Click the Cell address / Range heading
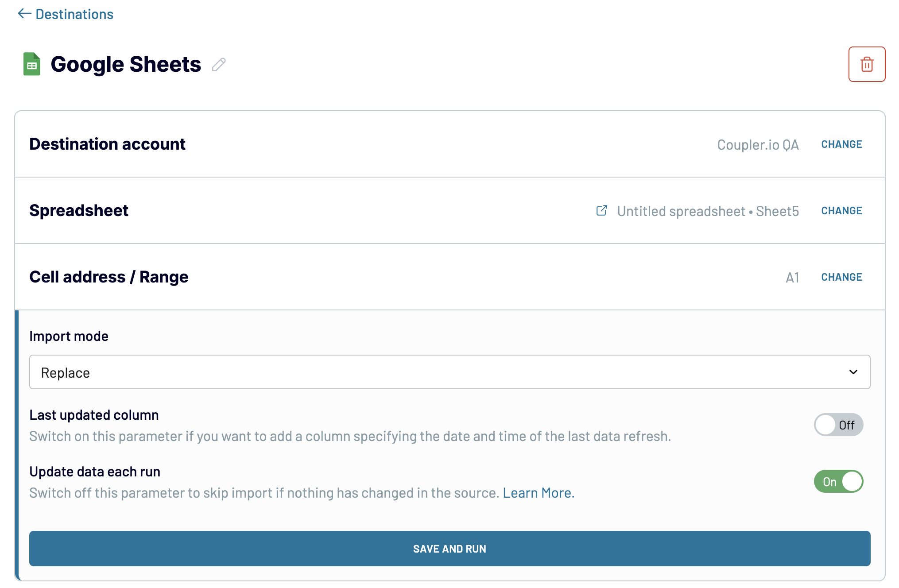This screenshot has height=588, width=899. click(109, 277)
